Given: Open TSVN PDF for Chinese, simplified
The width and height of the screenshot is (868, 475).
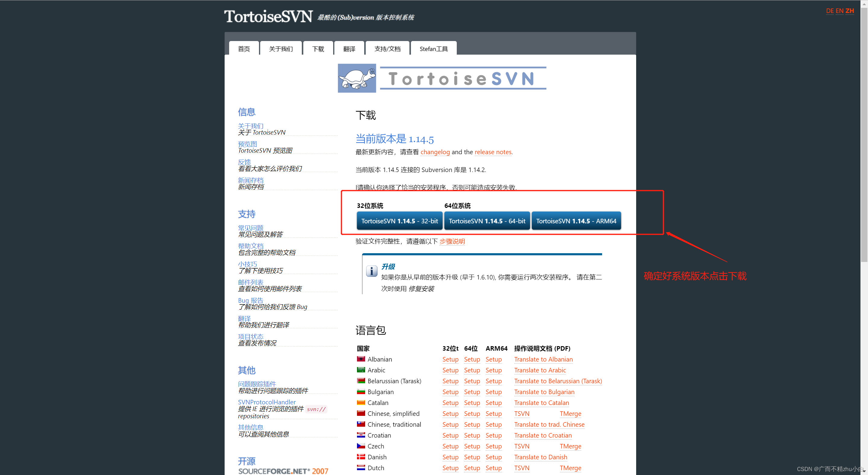Looking at the screenshot, I should 522,414.
